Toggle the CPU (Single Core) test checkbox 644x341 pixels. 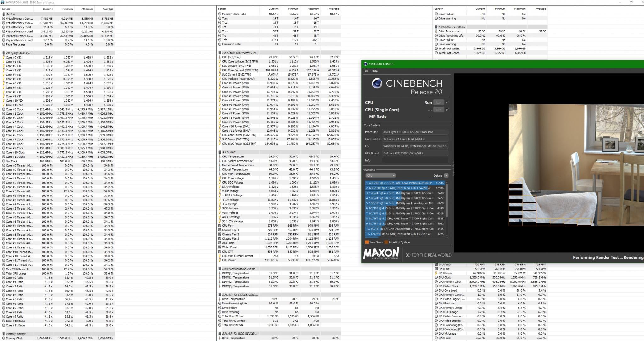click(x=447, y=110)
